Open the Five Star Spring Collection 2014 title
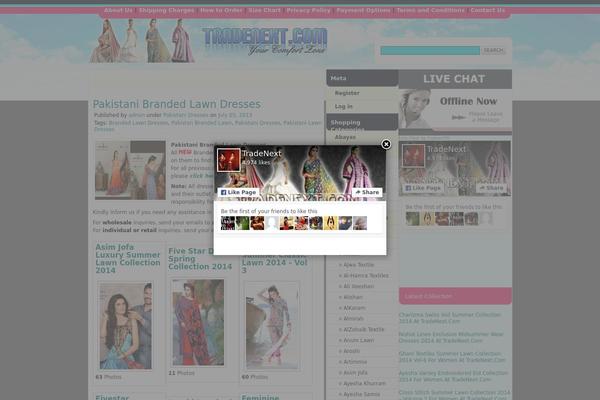The image size is (600, 400). point(200,259)
